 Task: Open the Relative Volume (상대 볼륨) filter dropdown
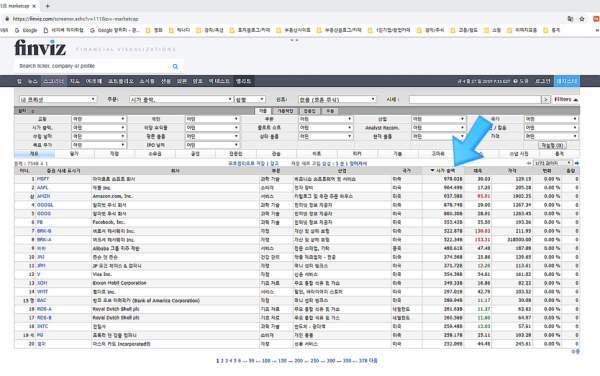(325, 136)
